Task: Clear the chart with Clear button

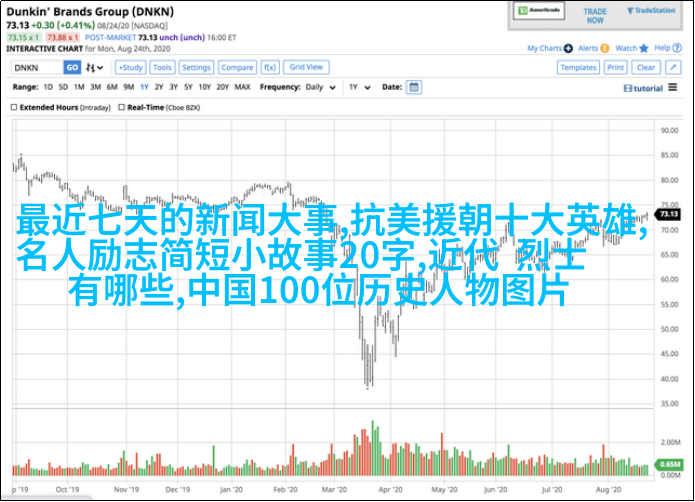Action: coord(646,68)
